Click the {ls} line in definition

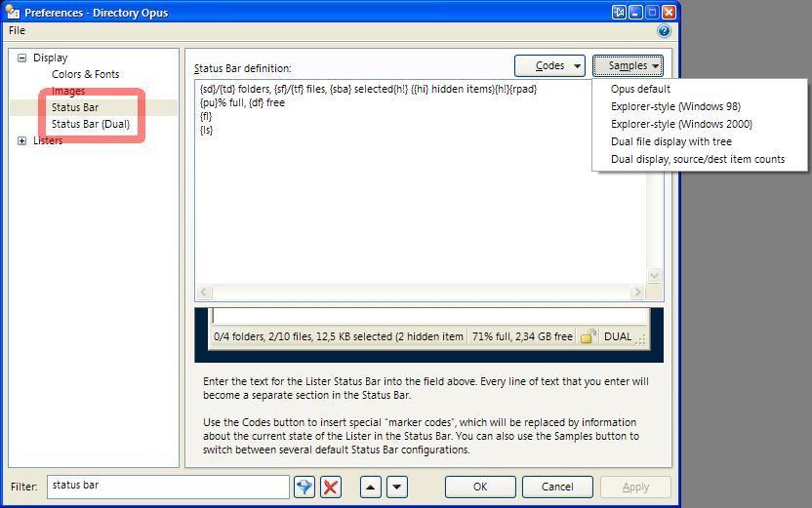coord(206,130)
